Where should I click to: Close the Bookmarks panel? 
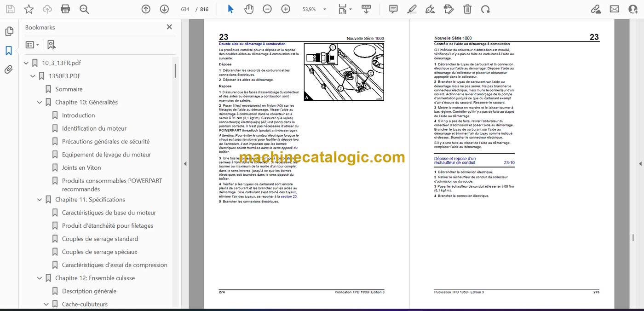point(169,27)
